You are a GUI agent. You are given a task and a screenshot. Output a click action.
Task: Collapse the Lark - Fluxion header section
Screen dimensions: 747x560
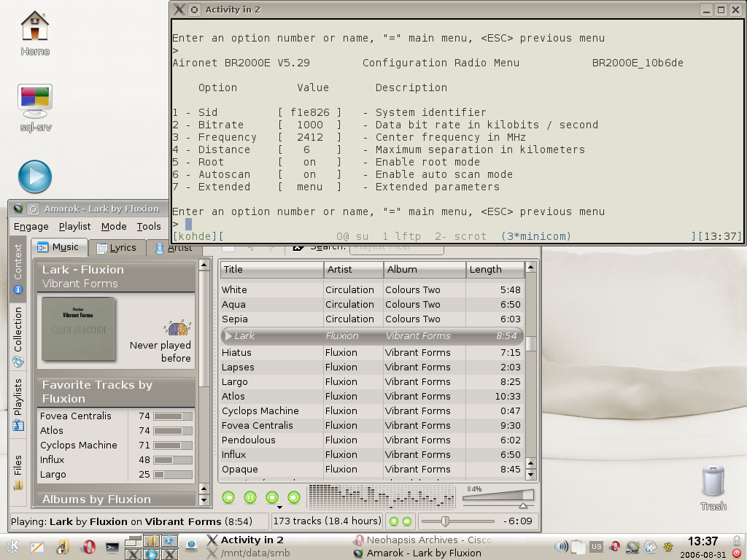[x=116, y=276]
